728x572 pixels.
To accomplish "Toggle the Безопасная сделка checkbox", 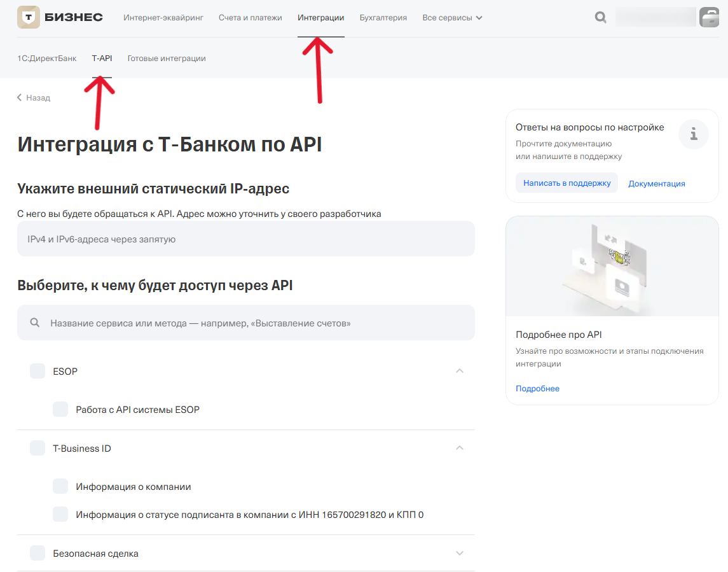I will click(x=38, y=554).
